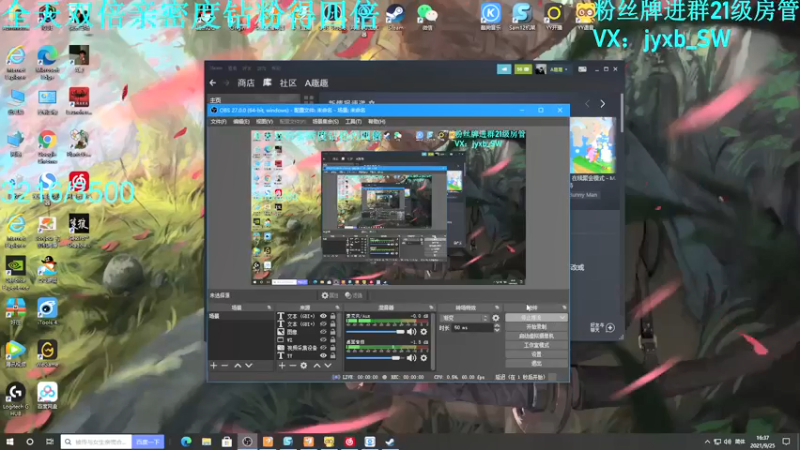Switch Steam library to grid view icon
Screen dimensions: 800x450
tap(309, 99)
